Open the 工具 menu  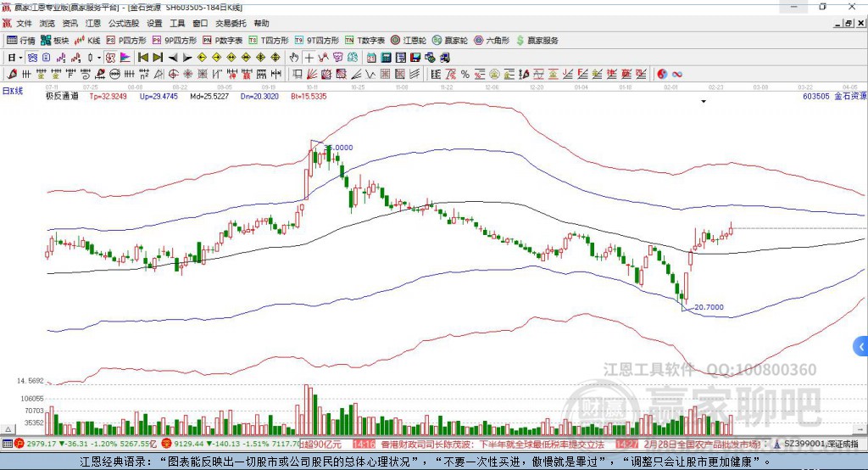pos(177,23)
